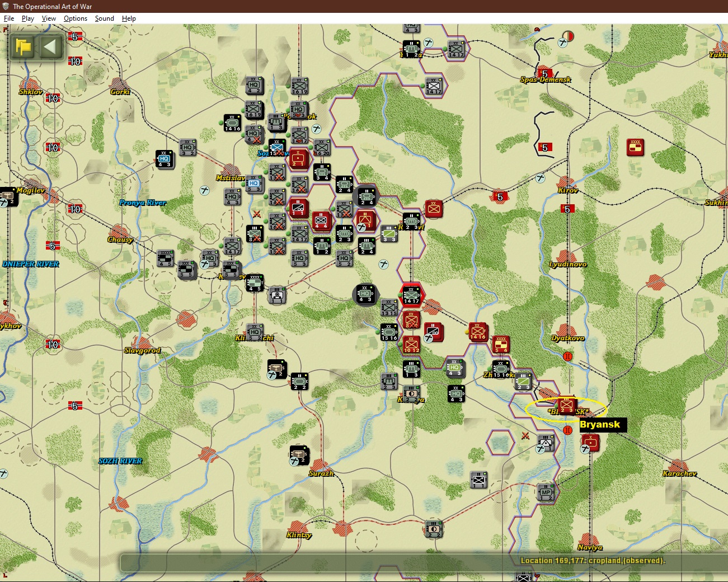Select grey XXXX counter marked 4 5
This screenshot has width=728, height=582.
[x=165, y=258]
